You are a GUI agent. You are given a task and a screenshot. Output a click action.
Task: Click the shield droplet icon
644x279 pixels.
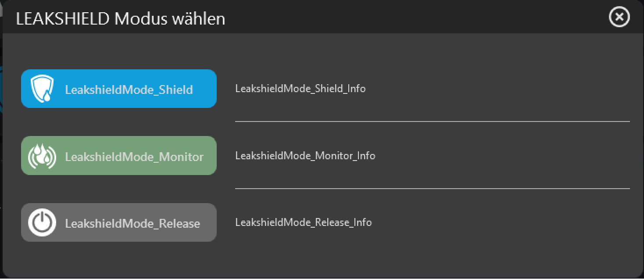[42, 89]
